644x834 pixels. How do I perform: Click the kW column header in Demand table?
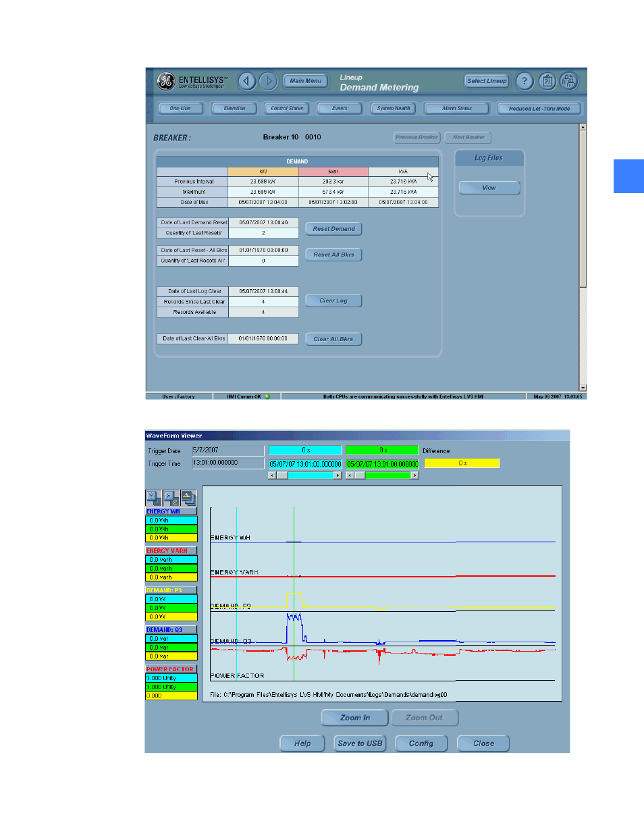pos(263,172)
